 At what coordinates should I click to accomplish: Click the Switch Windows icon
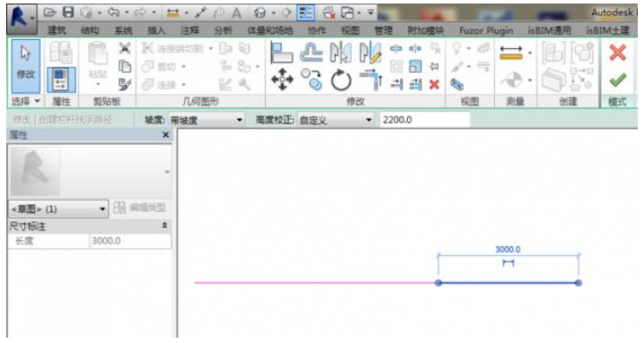point(347,13)
